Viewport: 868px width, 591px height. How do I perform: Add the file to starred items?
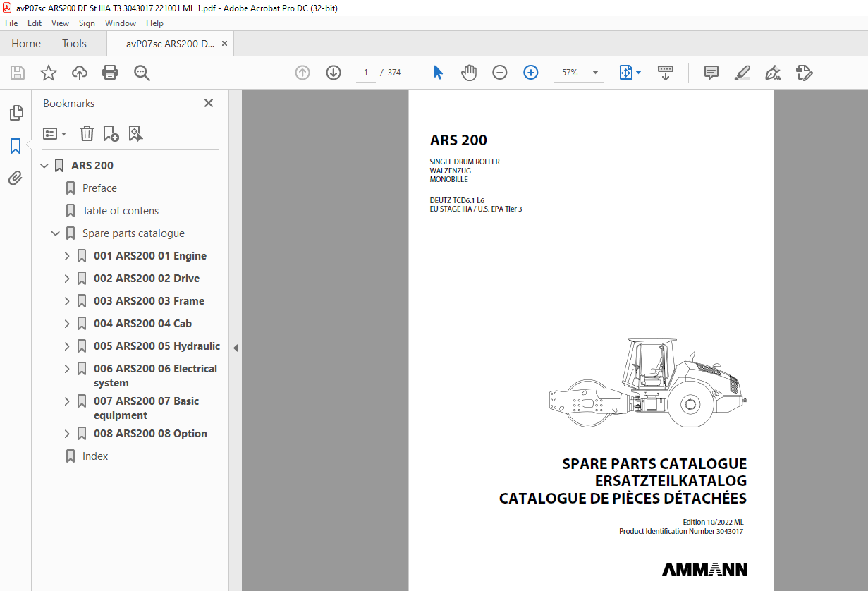tap(49, 73)
